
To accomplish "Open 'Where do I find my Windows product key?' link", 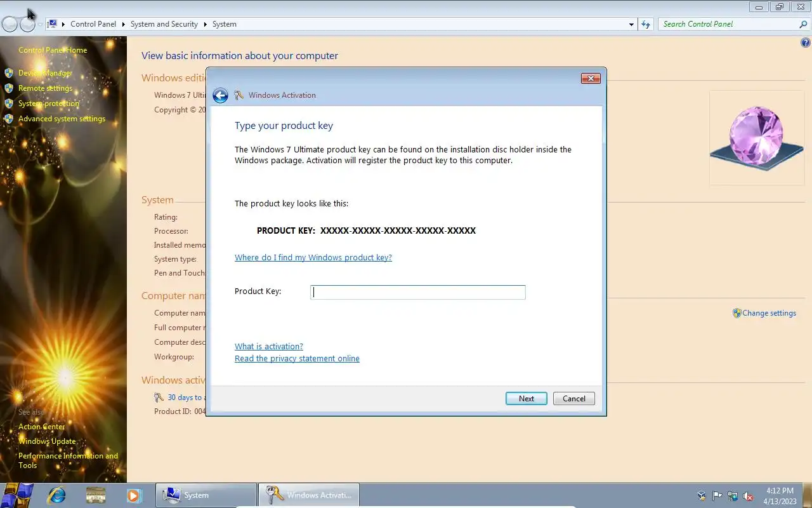I will click(313, 258).
